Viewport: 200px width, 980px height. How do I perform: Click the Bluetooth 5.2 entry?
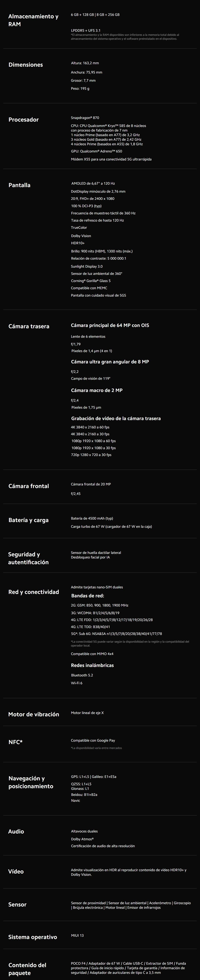[82, 675]
